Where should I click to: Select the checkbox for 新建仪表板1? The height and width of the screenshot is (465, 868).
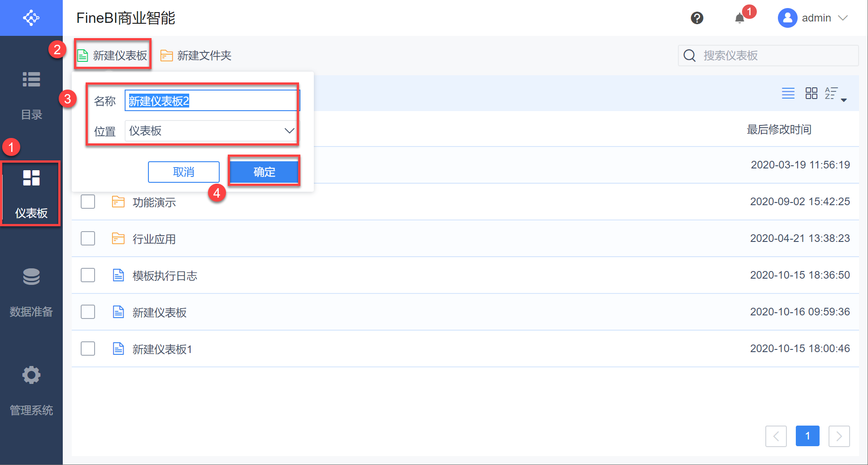tap(88, 349)
